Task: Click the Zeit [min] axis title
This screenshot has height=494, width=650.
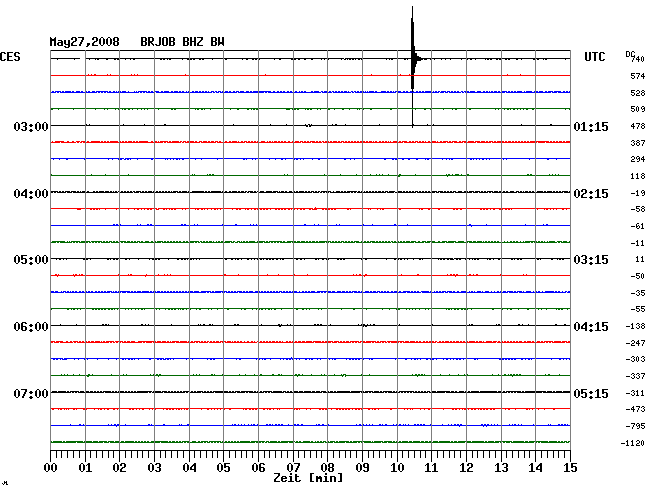Action: point(308,478)
